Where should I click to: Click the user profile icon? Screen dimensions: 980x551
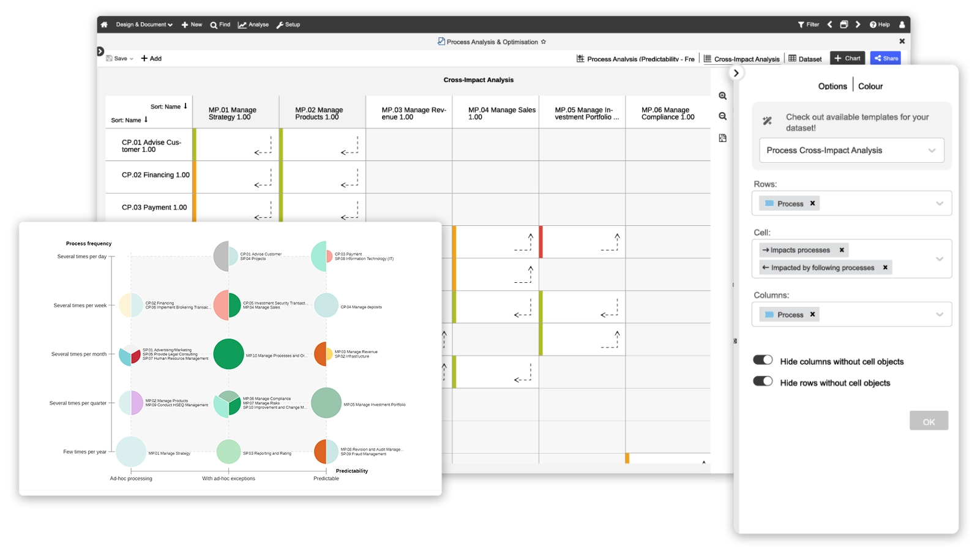902,24
